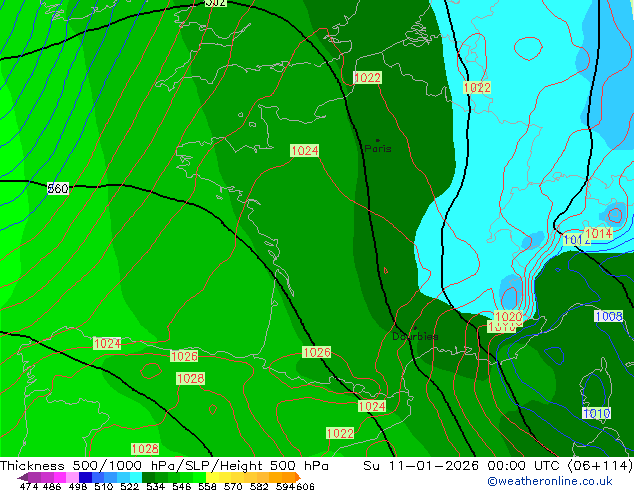The height and width of the screenshot is (490, 634).
Task: Click the 570 value on the legend scale
Action: [233, 486]
